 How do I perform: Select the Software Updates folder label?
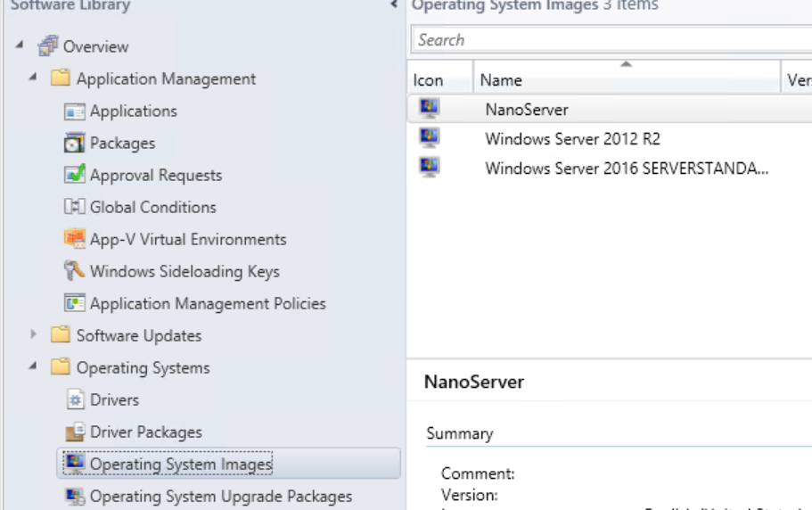139,335
